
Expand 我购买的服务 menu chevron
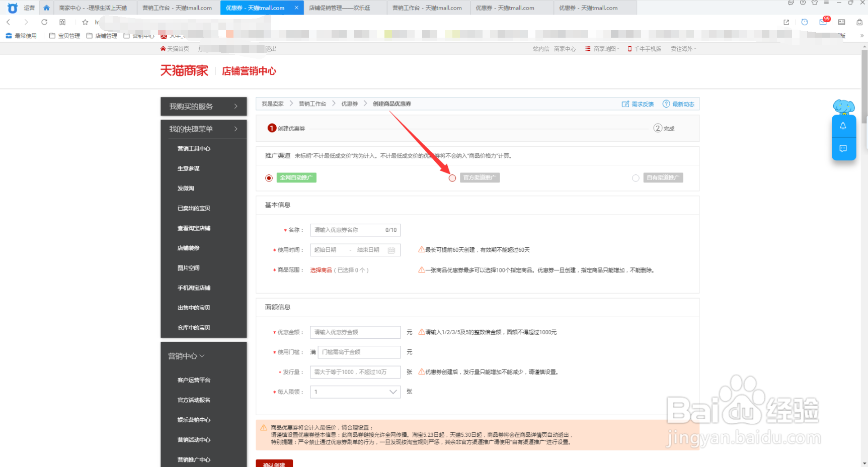point(236,106)
